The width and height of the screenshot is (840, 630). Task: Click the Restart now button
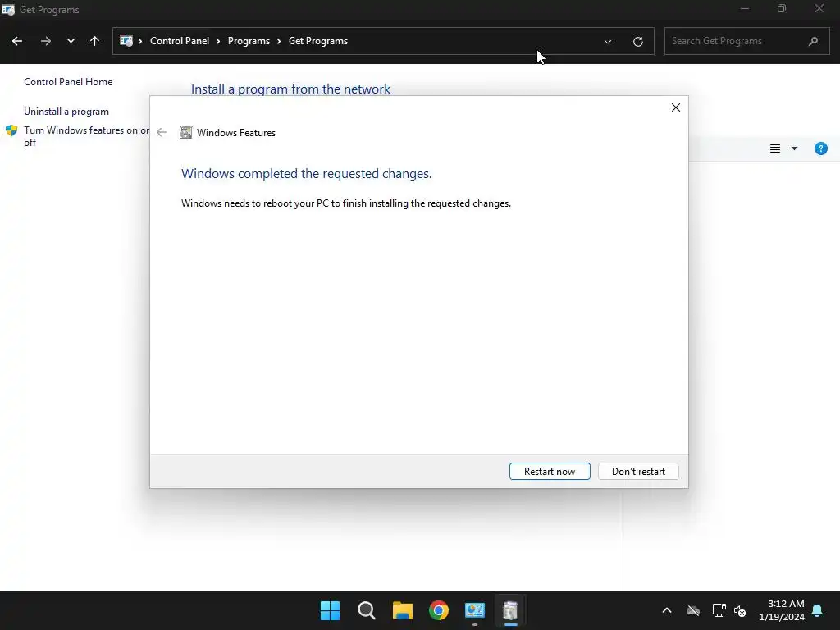550,472
